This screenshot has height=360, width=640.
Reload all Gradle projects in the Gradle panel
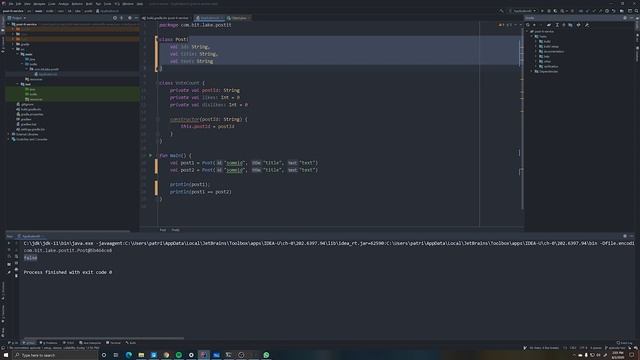coord(528,25)
